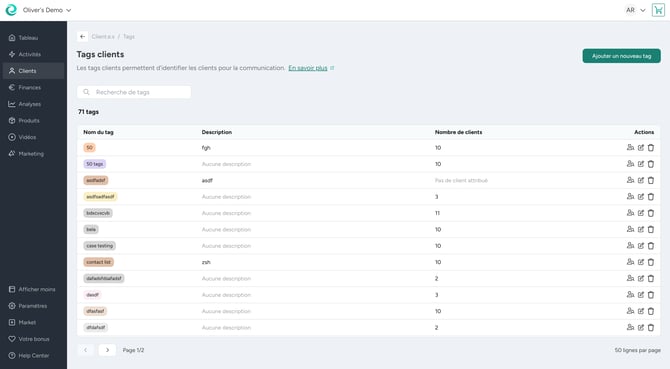Open the Oliver's Demo account dropdown
The width and height of the screenshot is (670, 369).
[47, 10]
